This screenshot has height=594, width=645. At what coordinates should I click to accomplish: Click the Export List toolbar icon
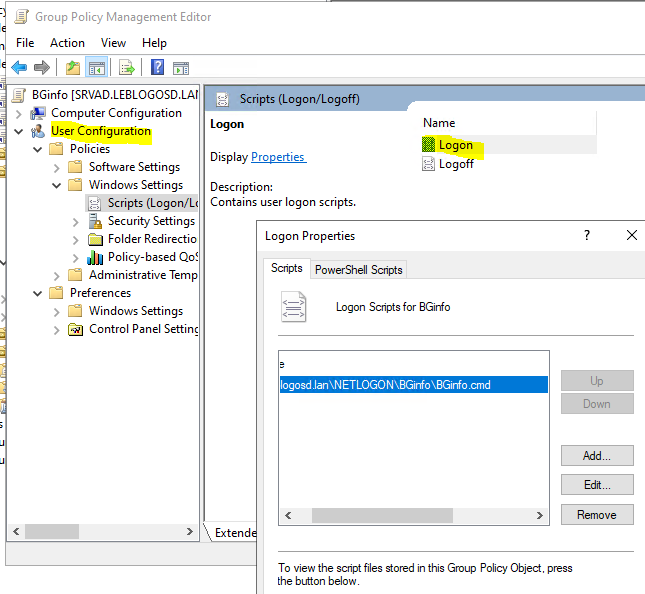click(127, 67)
